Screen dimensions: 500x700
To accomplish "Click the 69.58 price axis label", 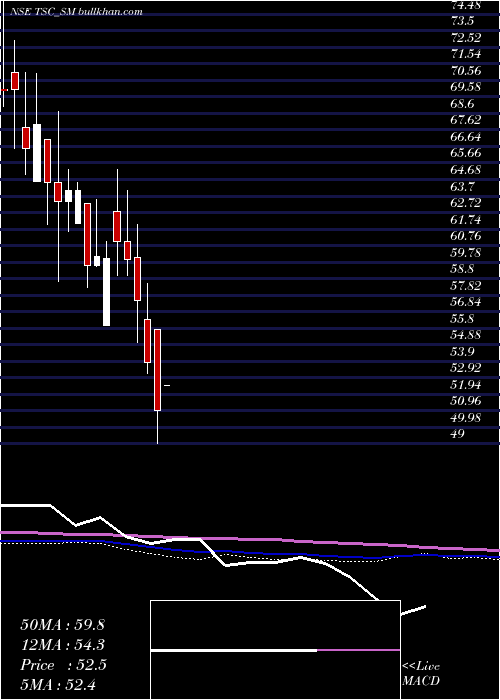I will click(467, 87).
